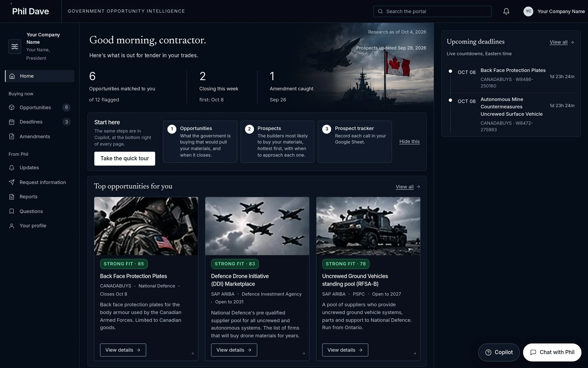Open notifications bell in top bar

tap(506, 11)
